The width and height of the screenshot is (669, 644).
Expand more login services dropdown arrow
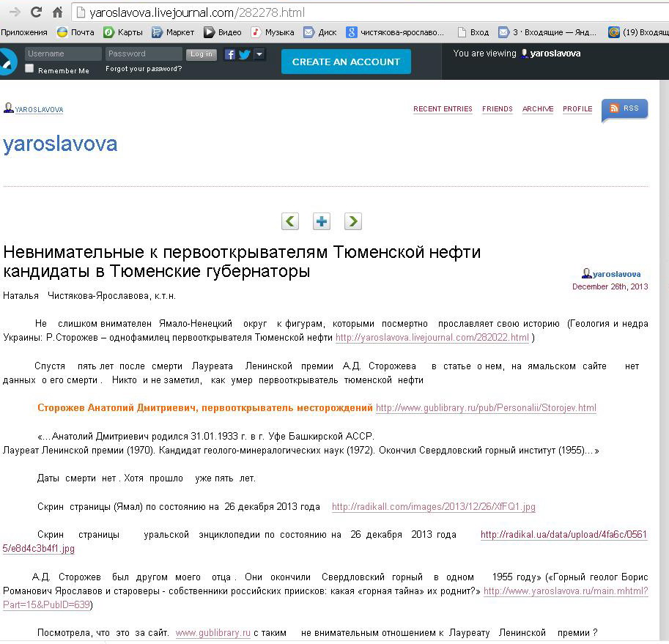[x=259, y=54]
